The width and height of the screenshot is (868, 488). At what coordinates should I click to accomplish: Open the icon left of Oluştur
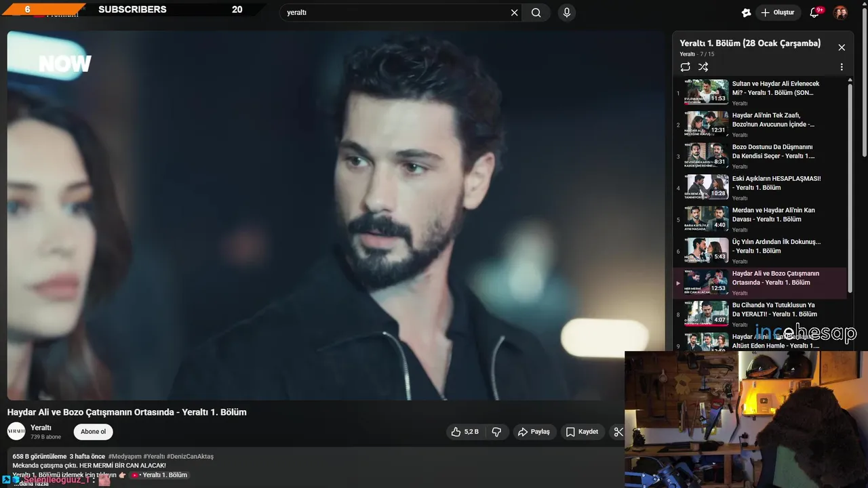747,12
